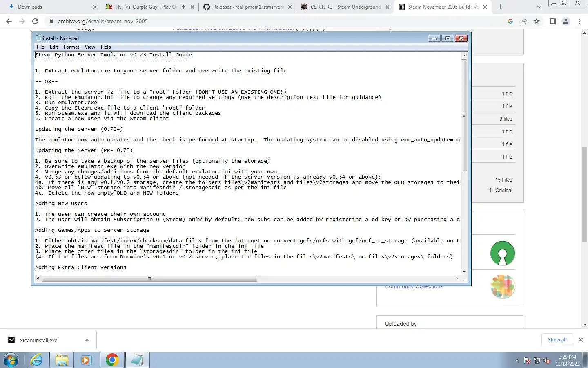
Task: Click the volume speaker tray icon
Action: (x=546, y=361)
